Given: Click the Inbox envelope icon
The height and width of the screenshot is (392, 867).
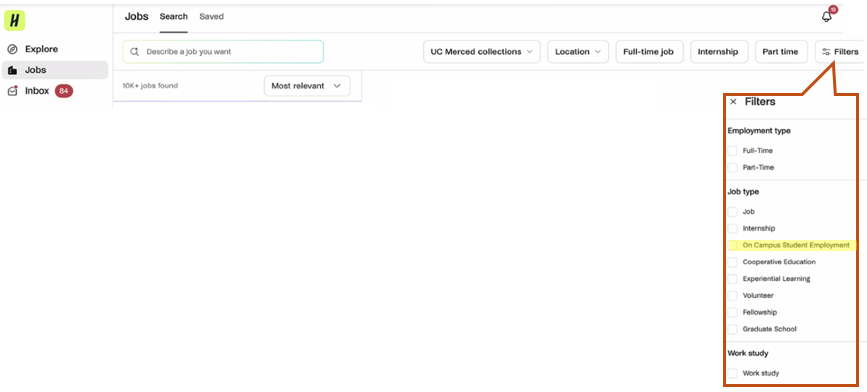Looking at the screenshot, I should (13, 91).
